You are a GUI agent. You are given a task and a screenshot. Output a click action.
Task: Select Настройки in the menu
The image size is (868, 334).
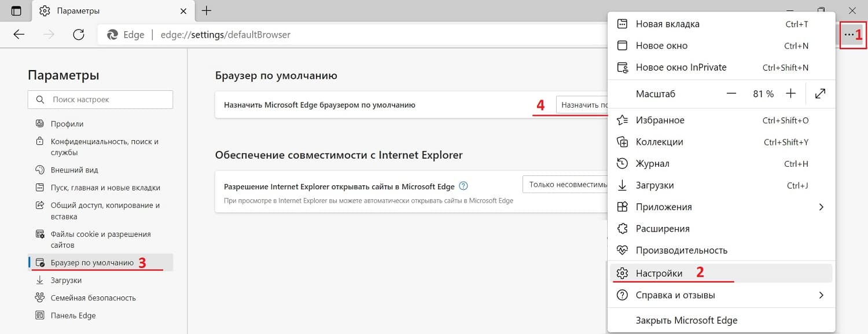[659, 273]
